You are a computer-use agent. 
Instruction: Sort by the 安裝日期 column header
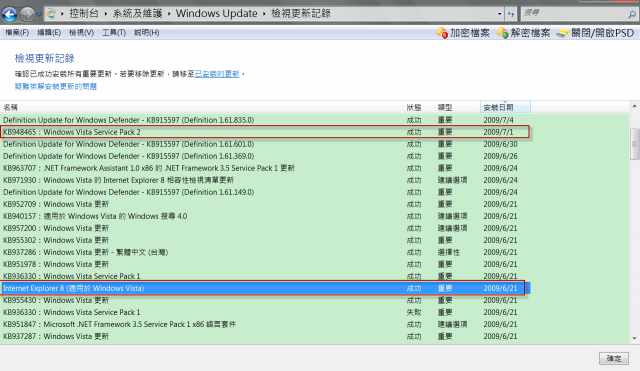click(x=505, y=107)
